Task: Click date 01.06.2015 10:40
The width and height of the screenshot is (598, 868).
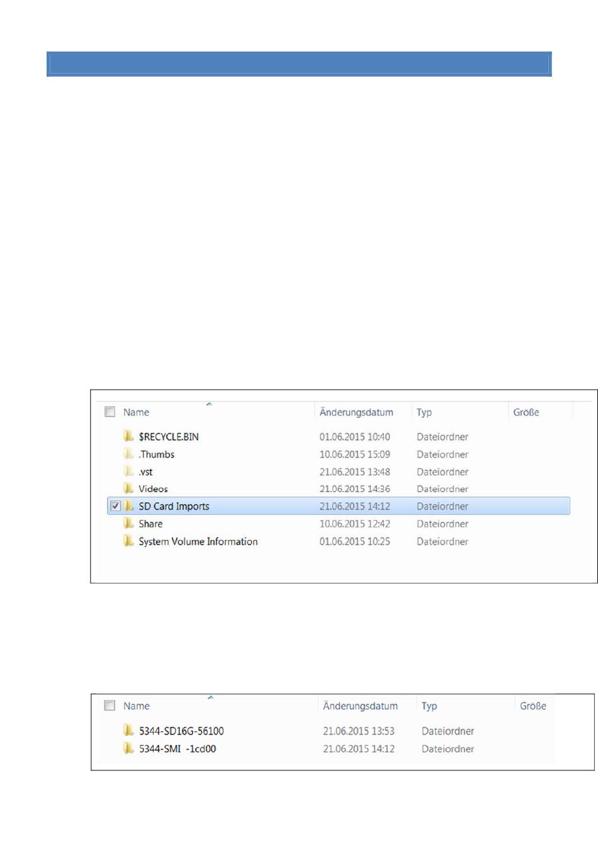Action: pyautogui.click(x=354, y=437)
